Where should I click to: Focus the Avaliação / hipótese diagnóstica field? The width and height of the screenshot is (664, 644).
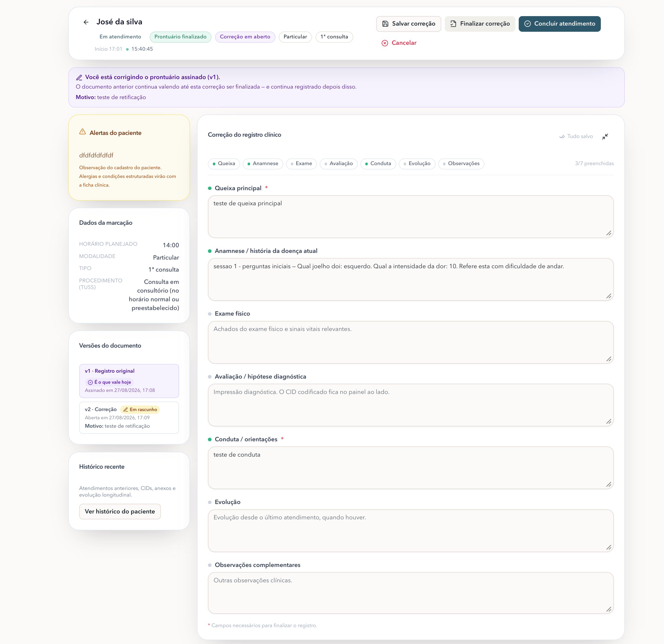coord(411,405)
